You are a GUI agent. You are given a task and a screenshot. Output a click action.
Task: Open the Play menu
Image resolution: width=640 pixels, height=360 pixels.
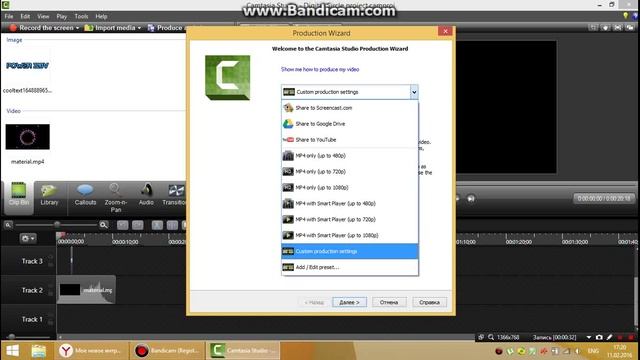point(62,16)
